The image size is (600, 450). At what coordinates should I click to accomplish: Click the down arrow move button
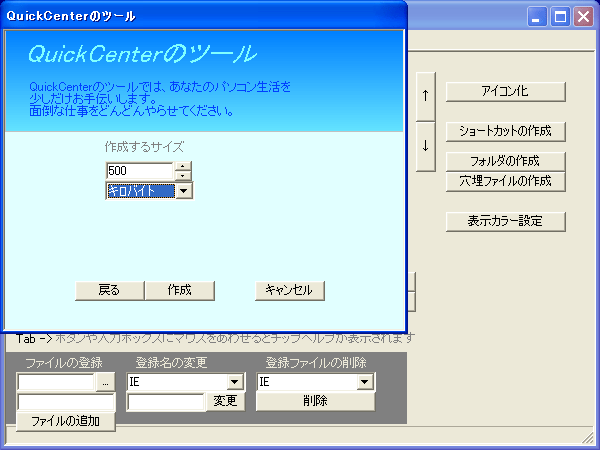pyautogui.click(x=426, y=146)
